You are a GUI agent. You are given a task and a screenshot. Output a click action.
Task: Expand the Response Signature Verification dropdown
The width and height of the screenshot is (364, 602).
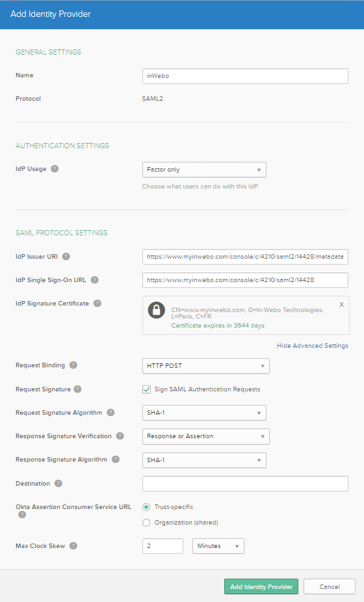tap(206, 436)
